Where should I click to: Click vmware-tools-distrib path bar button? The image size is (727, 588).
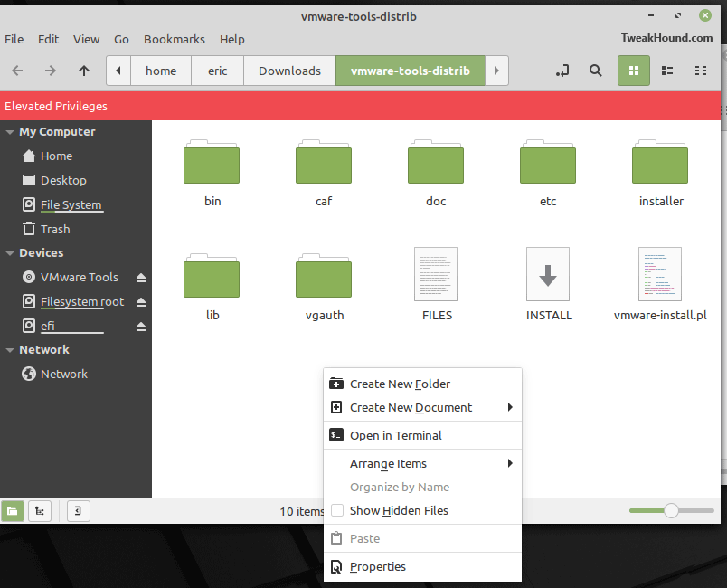(411, 71)
